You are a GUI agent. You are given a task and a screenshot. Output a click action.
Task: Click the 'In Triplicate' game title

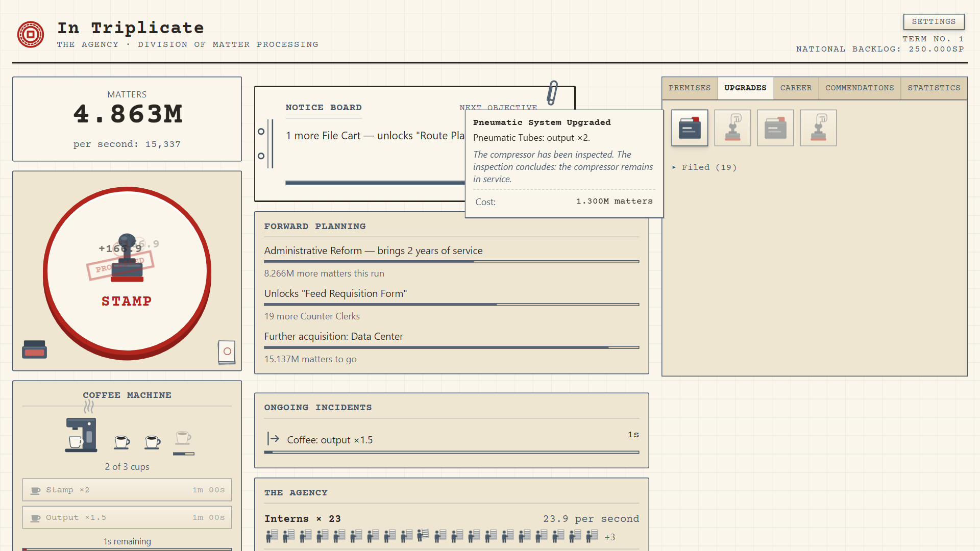[x=131, y=28]
